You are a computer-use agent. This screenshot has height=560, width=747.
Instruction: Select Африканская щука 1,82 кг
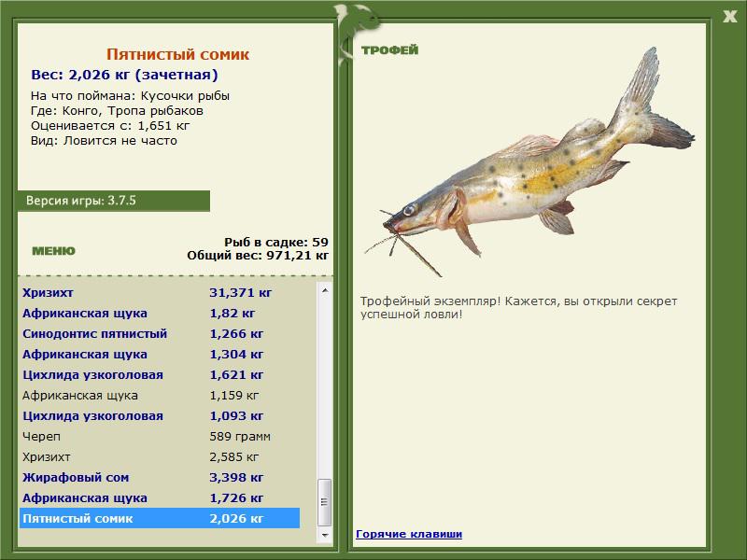160,313
